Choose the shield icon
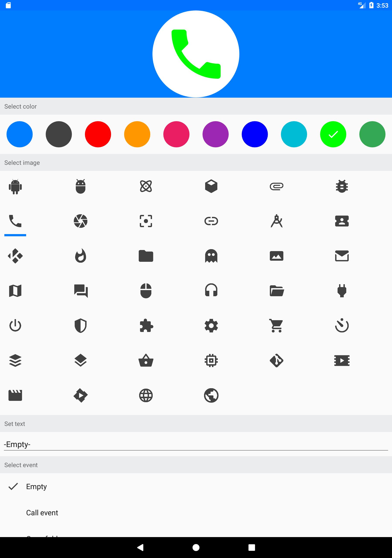Viewport: 392px width, 558px height. pos(81,326)
